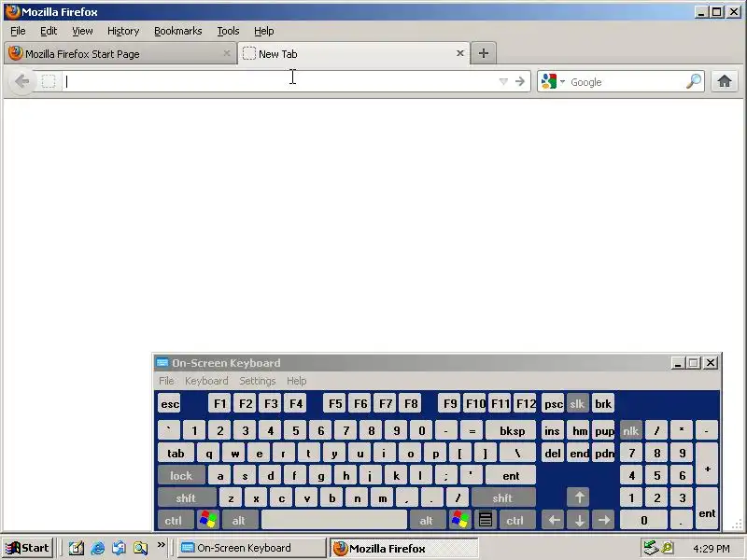Click the Go arrow in the address bar
The image size is (747, 560).
520,81
